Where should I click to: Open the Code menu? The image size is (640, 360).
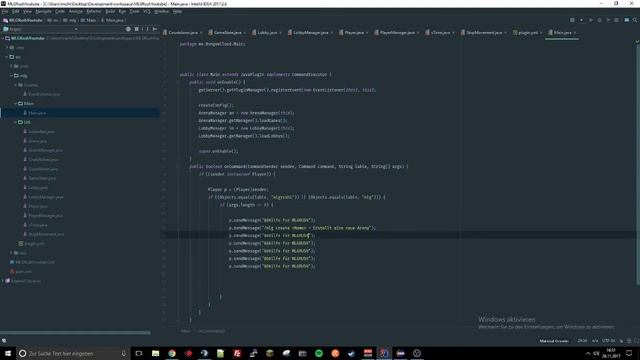click(x=60, y=11)
